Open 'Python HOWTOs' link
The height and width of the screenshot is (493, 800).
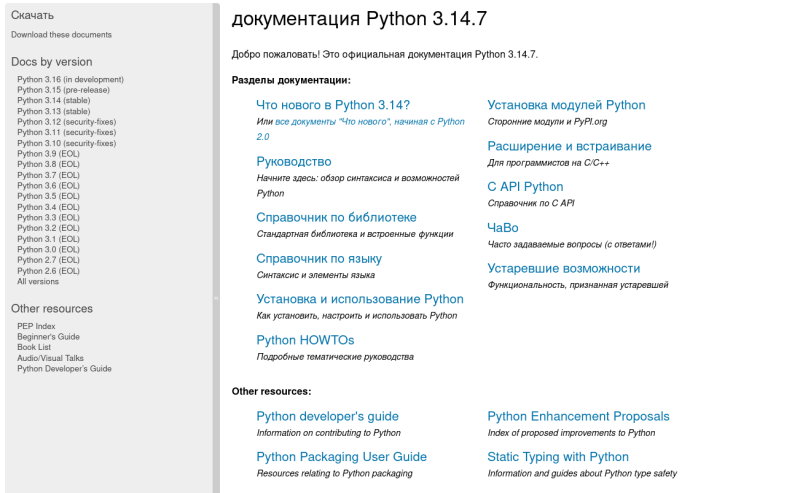point(305,340)
